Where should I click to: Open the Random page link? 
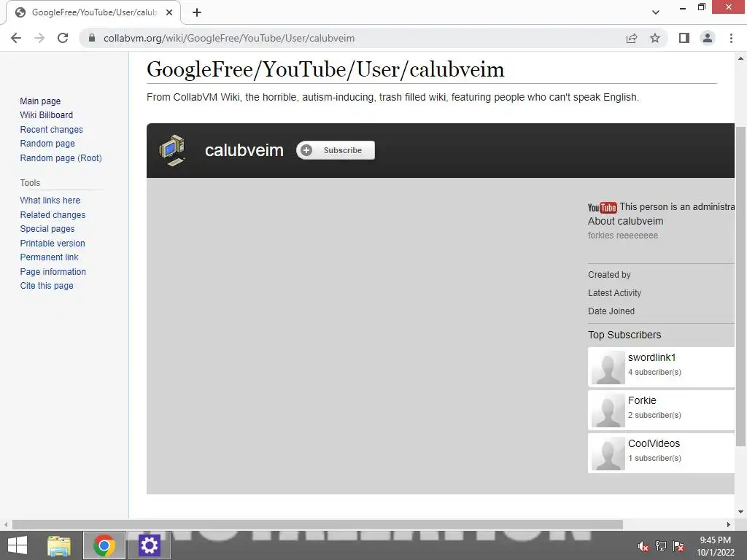[47, 144]
